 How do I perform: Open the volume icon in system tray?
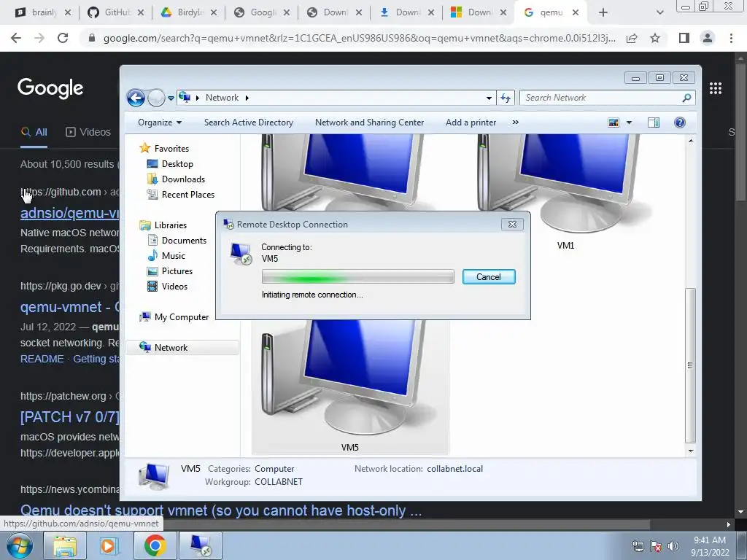coord(673,546)
